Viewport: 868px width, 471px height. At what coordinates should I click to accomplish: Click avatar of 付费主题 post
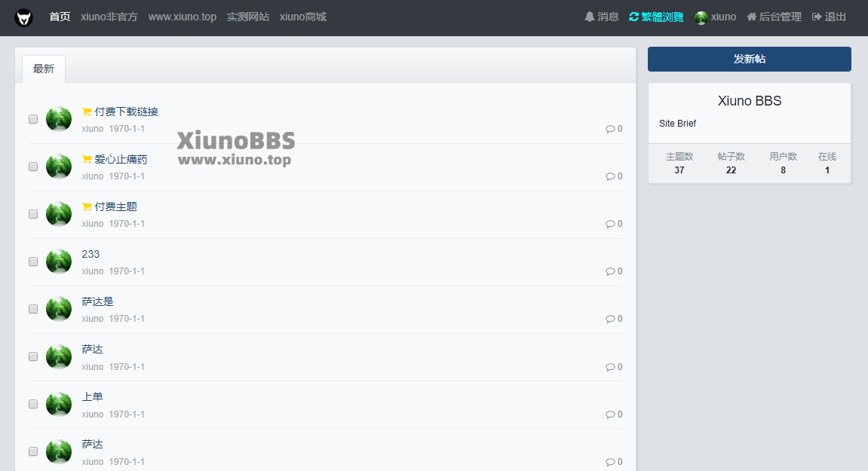point(59,214)
